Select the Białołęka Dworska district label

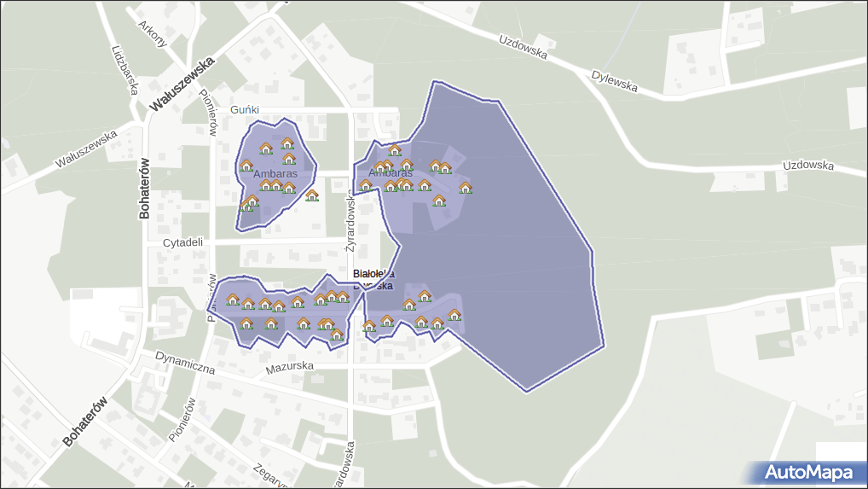(373, 280)
